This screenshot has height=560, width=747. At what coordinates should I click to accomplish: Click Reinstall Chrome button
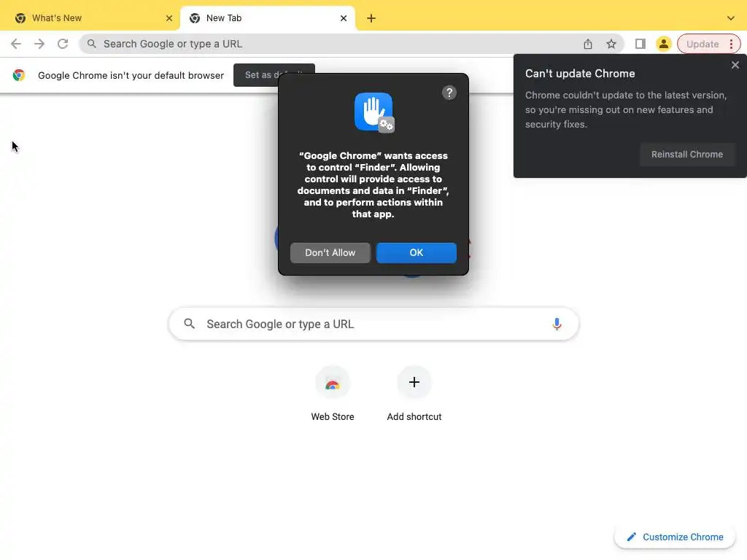click(x=687, y=155)
